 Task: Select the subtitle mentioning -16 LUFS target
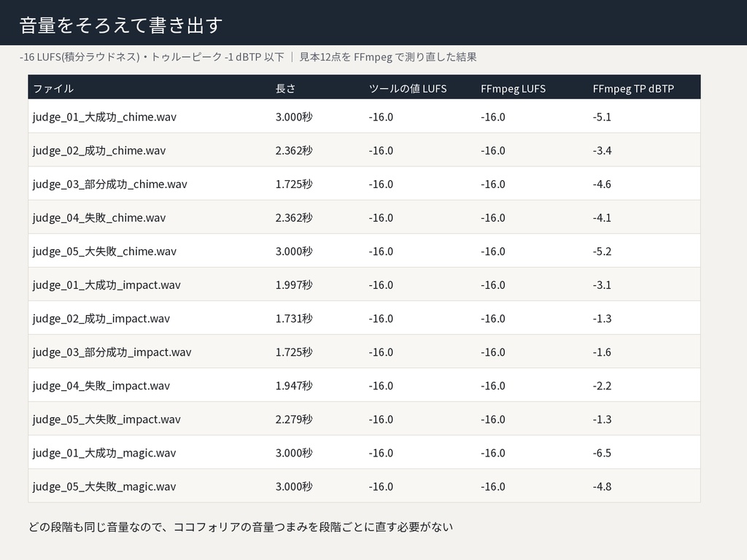tap(248, 57)
